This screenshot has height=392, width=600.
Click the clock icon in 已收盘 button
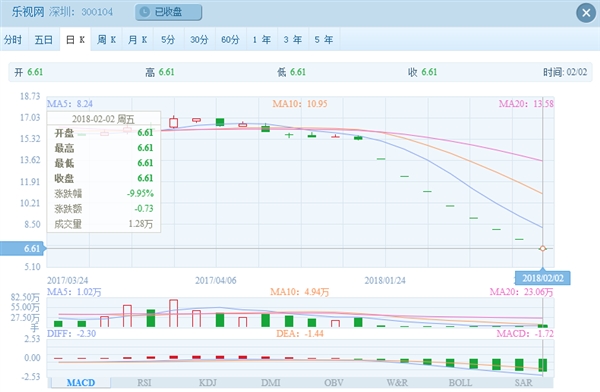pos(145,12)
